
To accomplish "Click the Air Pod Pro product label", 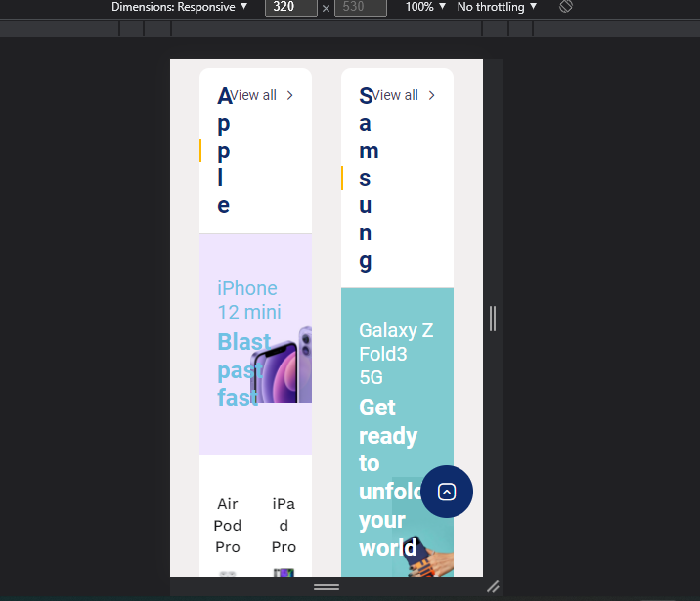I will pyautogui.click(x=228, y=526).
